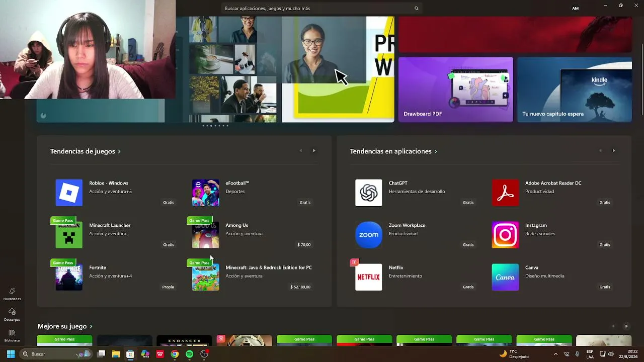Show hidden system tray icons
This screenshot has width=644, height=362.
click(x=555, y=354)
